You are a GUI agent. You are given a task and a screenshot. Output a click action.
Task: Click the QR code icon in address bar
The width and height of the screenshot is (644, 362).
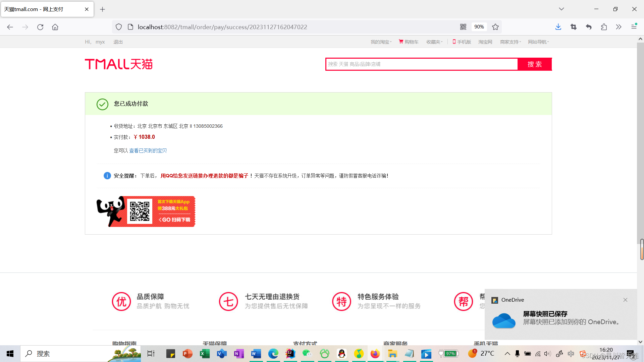pyautogui.click(x=463, y=27)
